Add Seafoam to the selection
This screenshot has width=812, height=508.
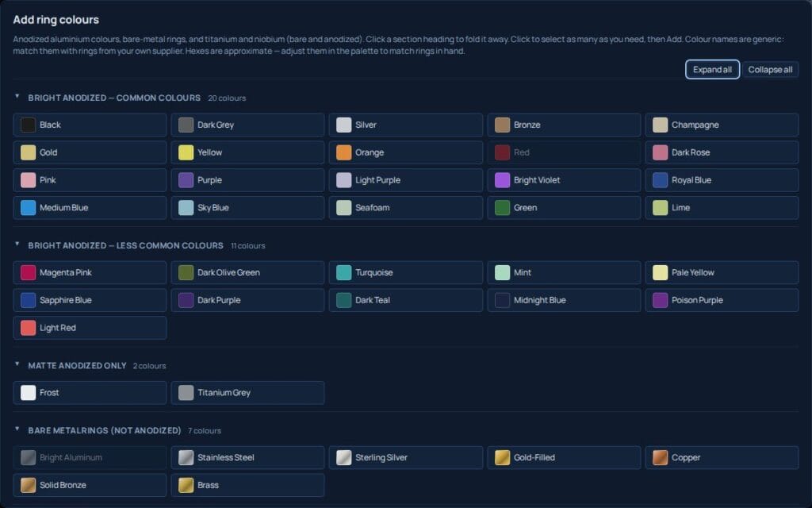pyautogui.click(x=406, y=207)
